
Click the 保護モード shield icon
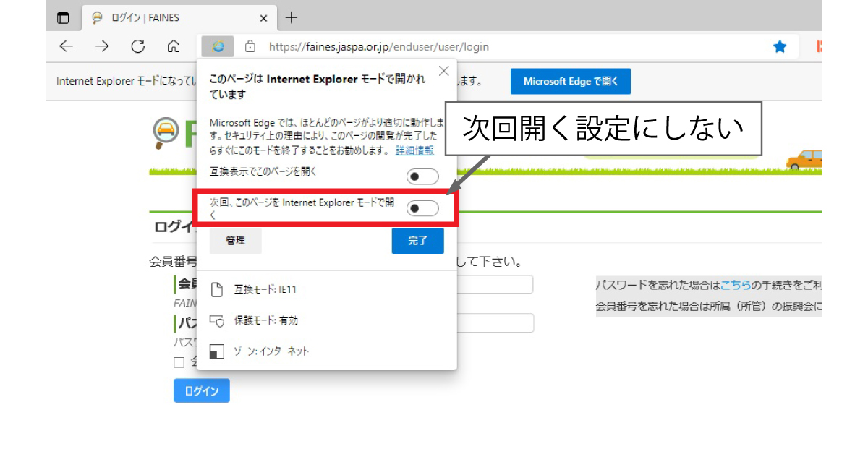point(216,320)
